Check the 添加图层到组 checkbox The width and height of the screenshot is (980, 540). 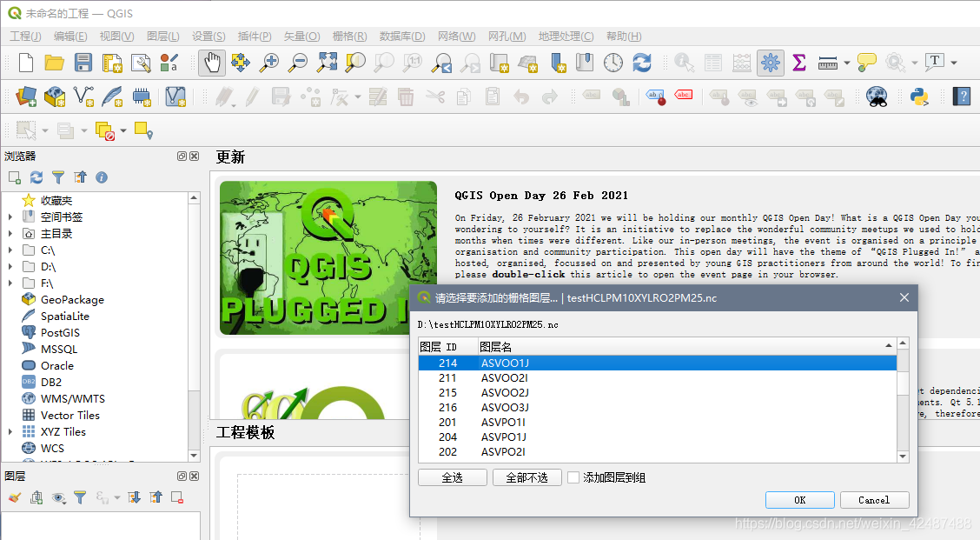pos(573,477)
